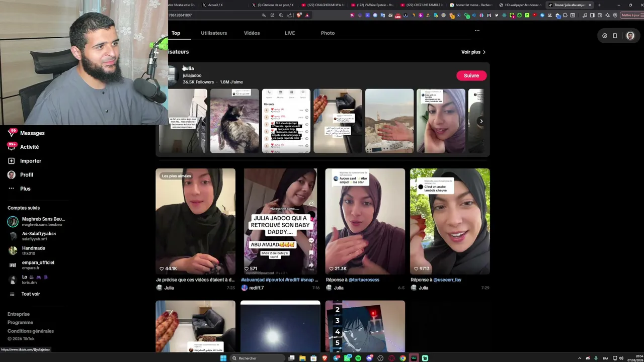This screenshot has height=362, width=644.
Task: Show next videos in Julia's carousel
Action: click(x=481, y=121)
